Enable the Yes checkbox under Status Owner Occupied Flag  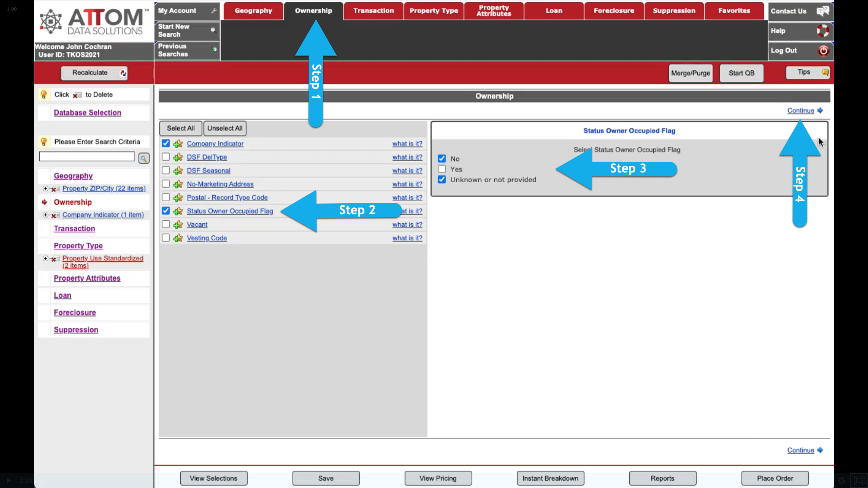tap(441, 169)
